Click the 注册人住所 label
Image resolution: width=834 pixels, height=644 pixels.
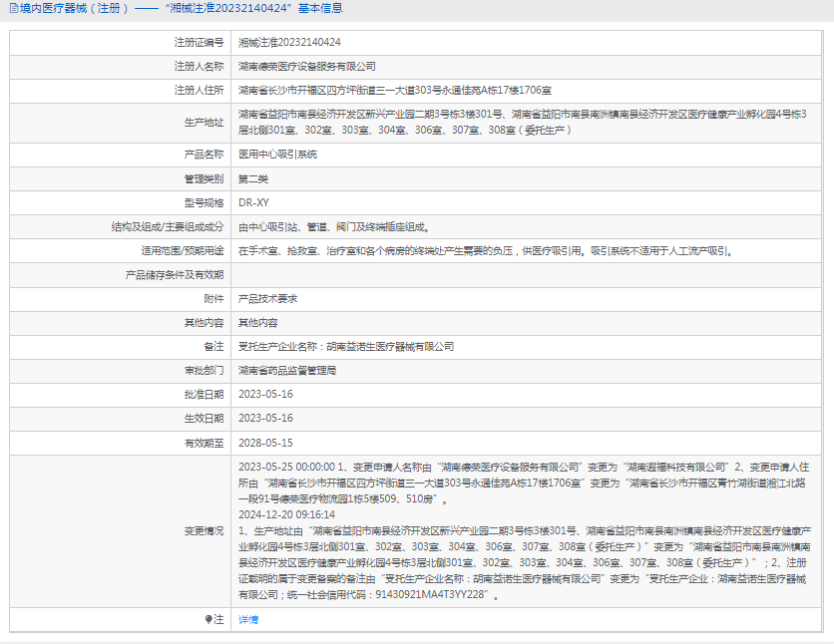pos(199,91)
